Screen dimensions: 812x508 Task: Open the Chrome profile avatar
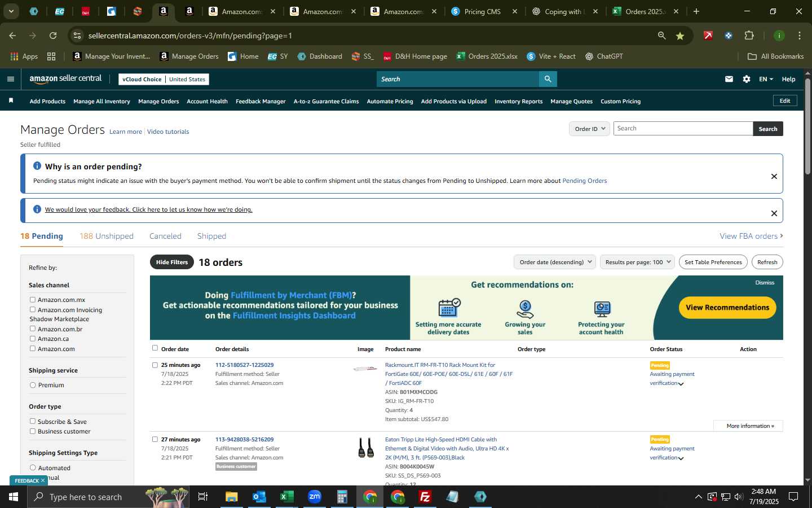[779, 36]
